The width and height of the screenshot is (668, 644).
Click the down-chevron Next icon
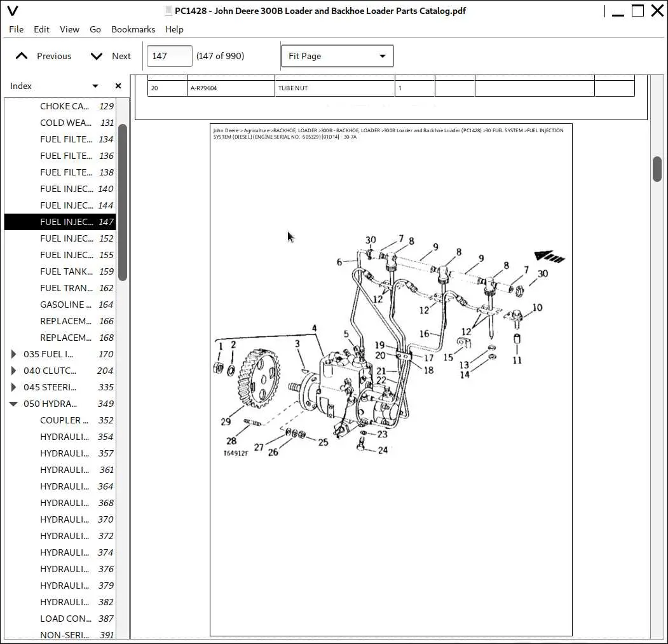[97, 56]
